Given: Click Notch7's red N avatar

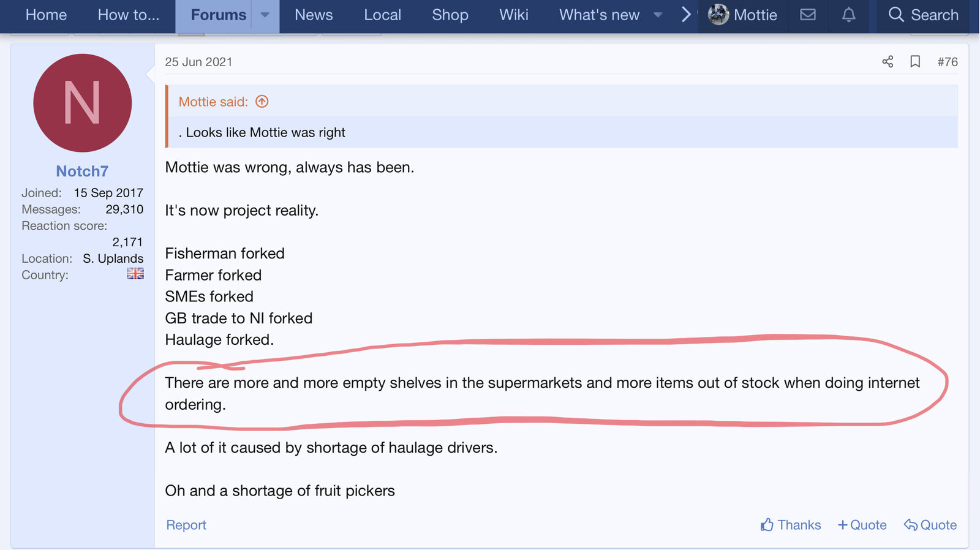Looking at the screenshot, I should (82, 103).
